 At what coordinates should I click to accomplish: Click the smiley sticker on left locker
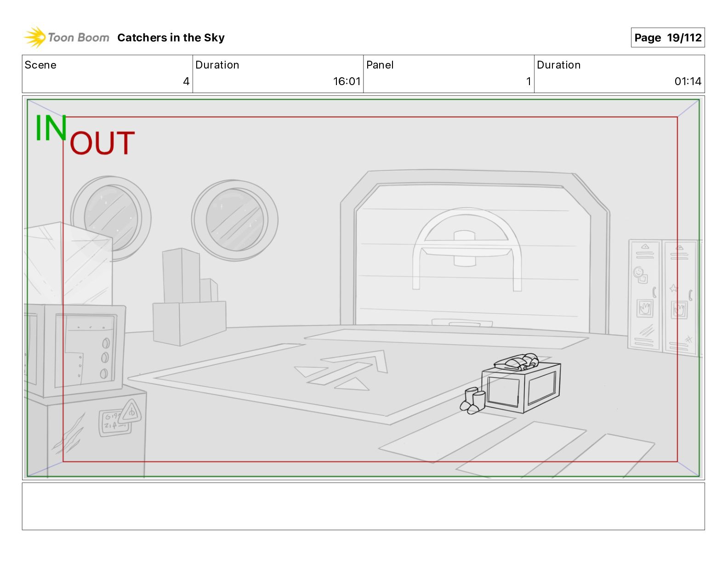tap(638, 272)
